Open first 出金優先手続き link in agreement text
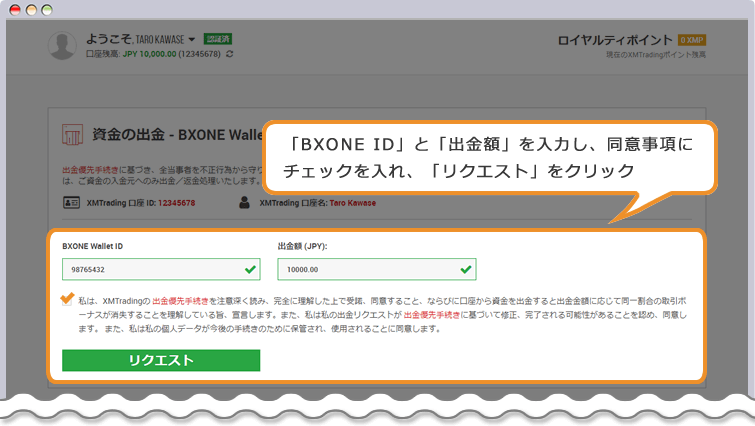The image size is (755, 426). click(x=181, y=301)
